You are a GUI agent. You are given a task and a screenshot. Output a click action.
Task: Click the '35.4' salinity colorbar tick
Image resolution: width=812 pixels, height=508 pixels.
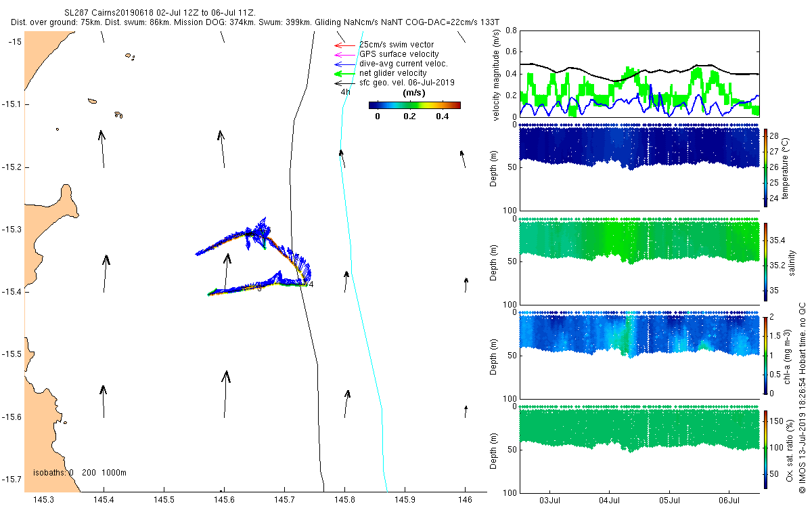pyautogui.click(x=777, y=240)
